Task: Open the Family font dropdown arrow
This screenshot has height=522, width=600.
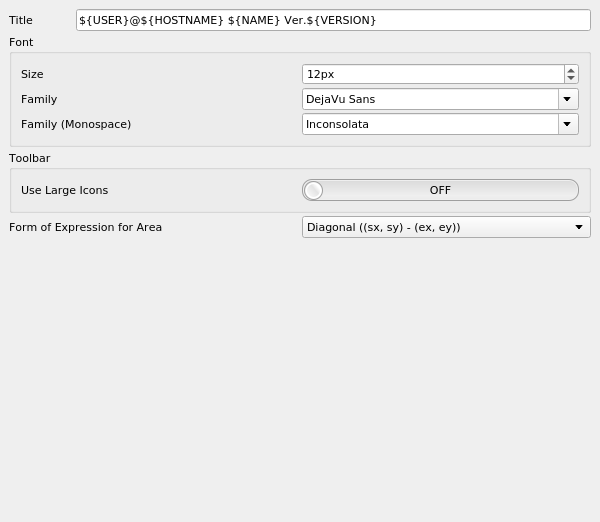Action: tap(568, 99)
